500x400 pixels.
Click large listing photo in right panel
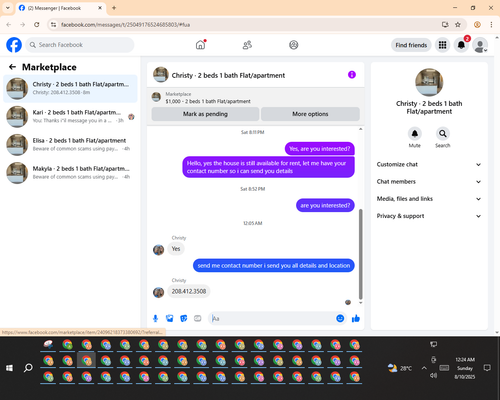pyautogui.click(x=429, y=82)
